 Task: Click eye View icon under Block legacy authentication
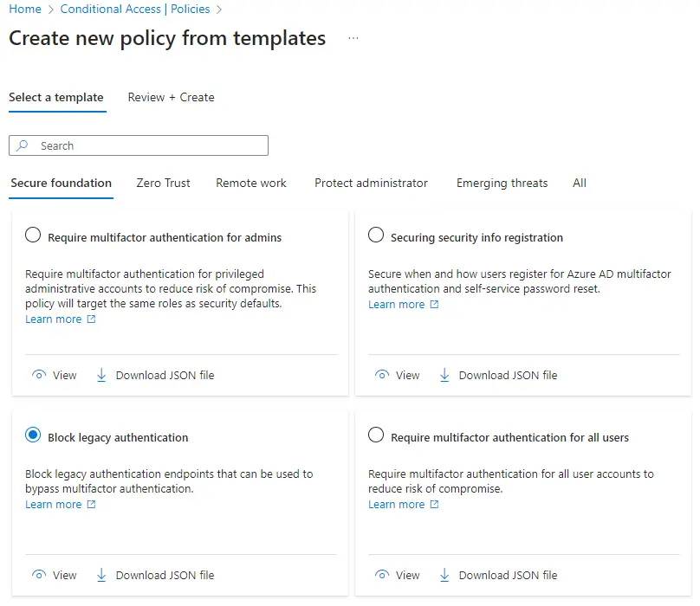click(39, 575)
